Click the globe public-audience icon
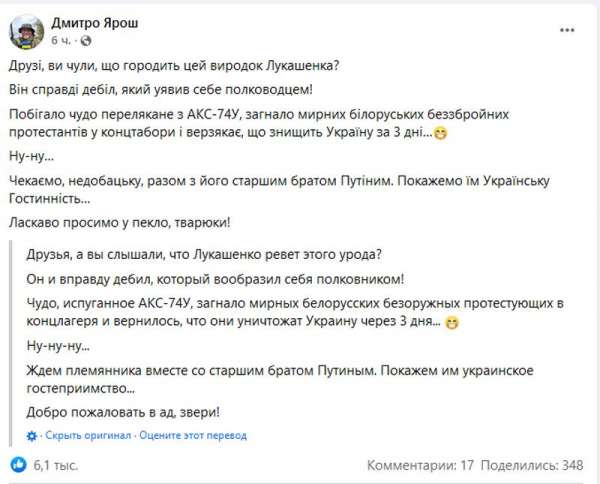Viewport: 600px width, 484px height. (83, 40)
